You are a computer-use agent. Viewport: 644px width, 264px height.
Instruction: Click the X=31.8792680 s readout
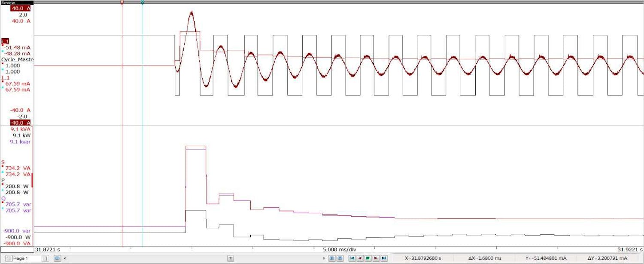tap(423, 258)
